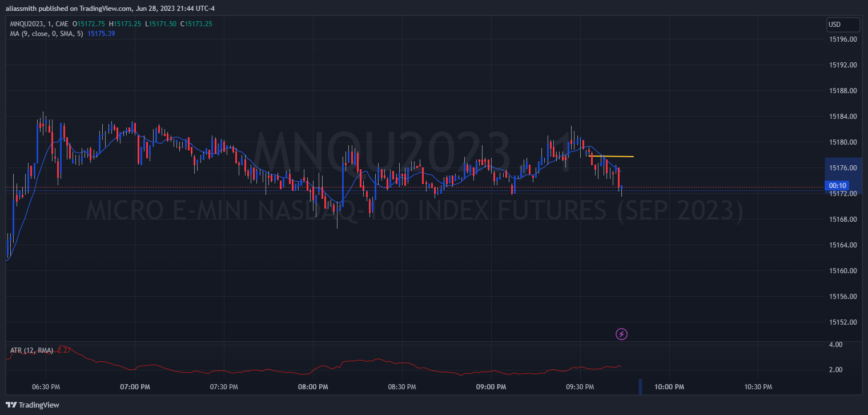This screenshot has width=868, height=415.
Task: Click the blue current-time marker on time axis
Action: pos(640,387)
